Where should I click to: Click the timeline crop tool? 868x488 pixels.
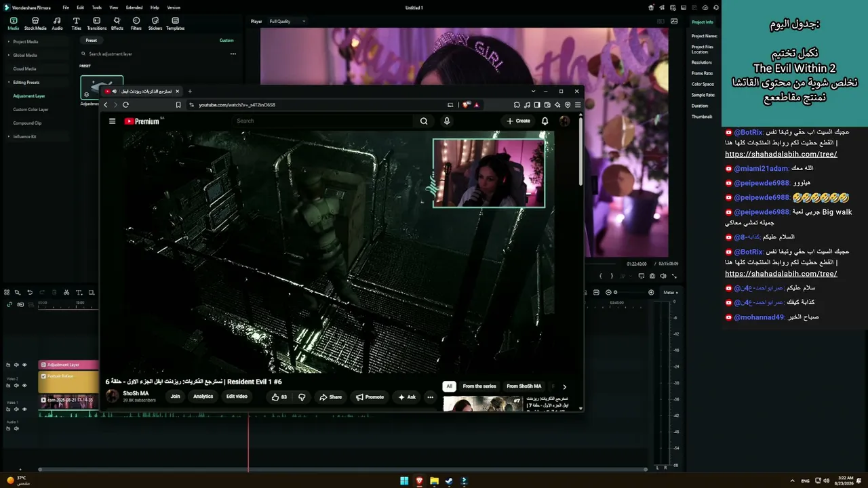coord(92,293)
